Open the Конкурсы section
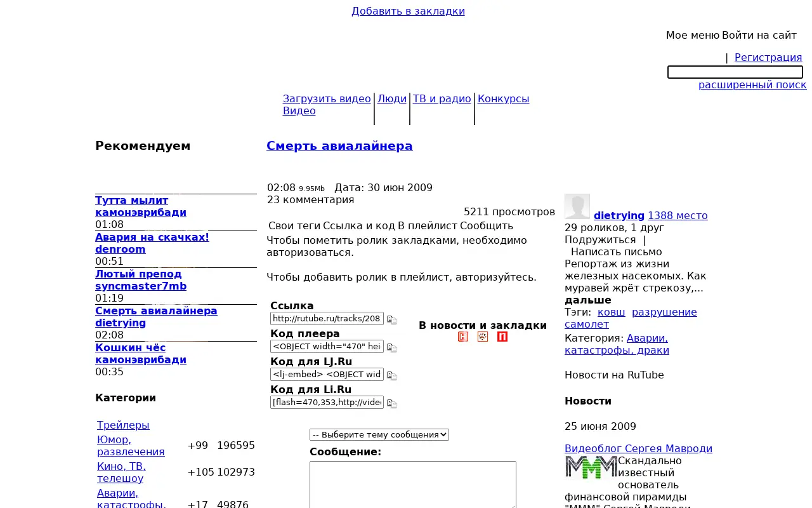Screen dimensions: 812x508 503,99
